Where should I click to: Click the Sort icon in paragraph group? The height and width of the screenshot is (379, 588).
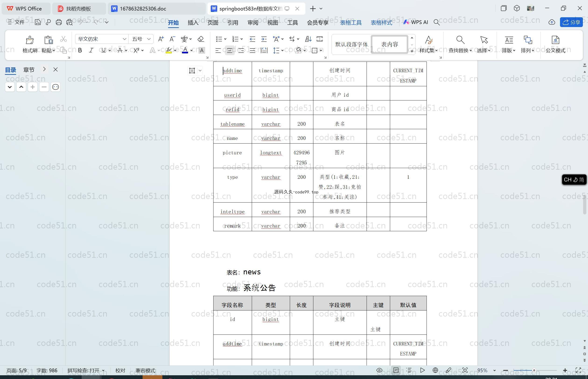point(308,39)
